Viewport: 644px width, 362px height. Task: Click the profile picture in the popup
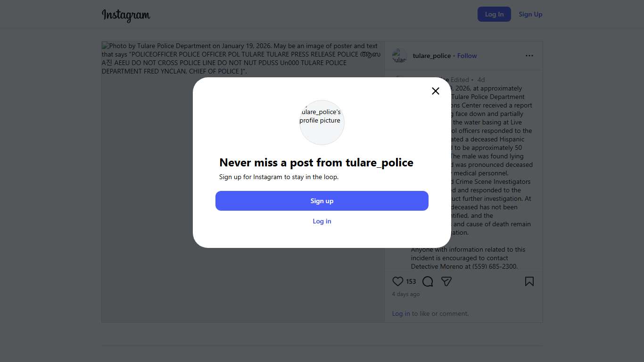coord(322,123)
